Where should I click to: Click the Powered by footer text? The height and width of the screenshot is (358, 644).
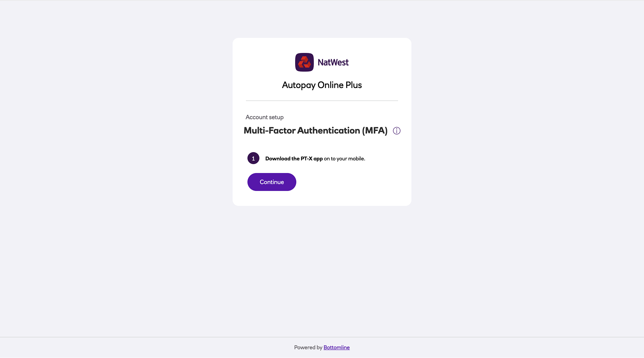[308, 348]
